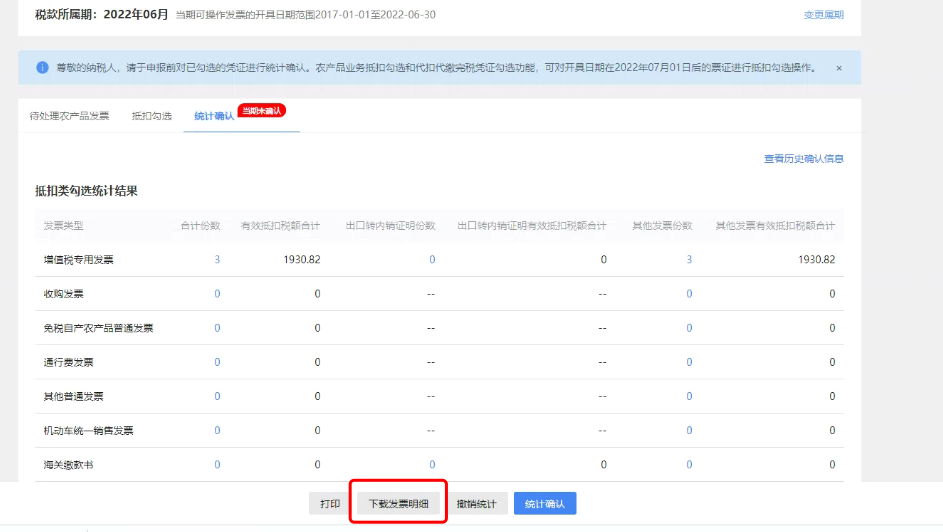Click the 合计份数 column header

(200, 226)
